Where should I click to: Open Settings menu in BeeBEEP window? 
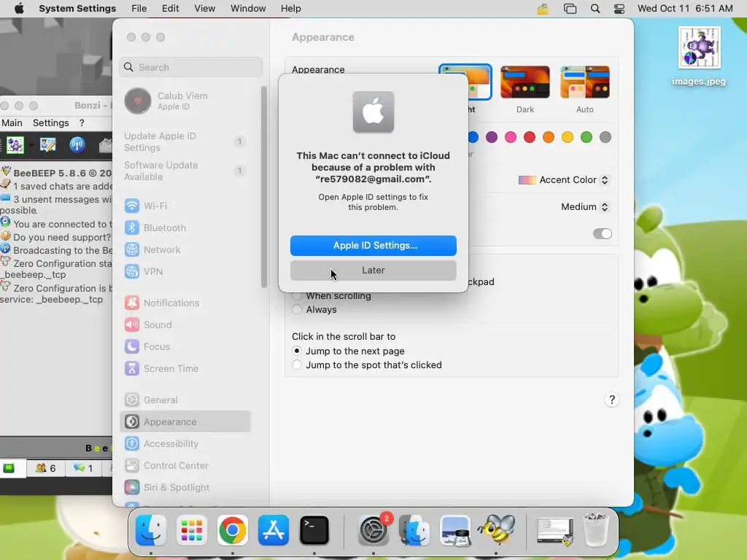pos(51,122)
